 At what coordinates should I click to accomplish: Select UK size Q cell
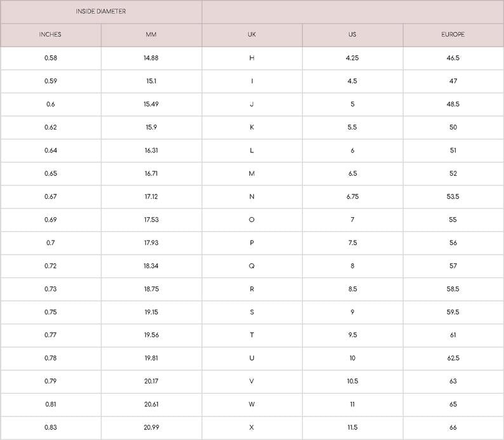[251, 266]
